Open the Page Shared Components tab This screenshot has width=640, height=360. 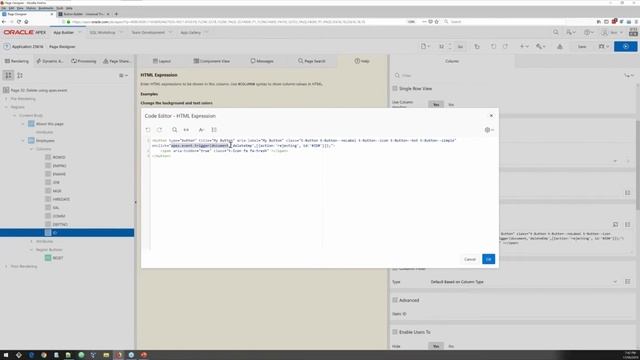(117, 61)
